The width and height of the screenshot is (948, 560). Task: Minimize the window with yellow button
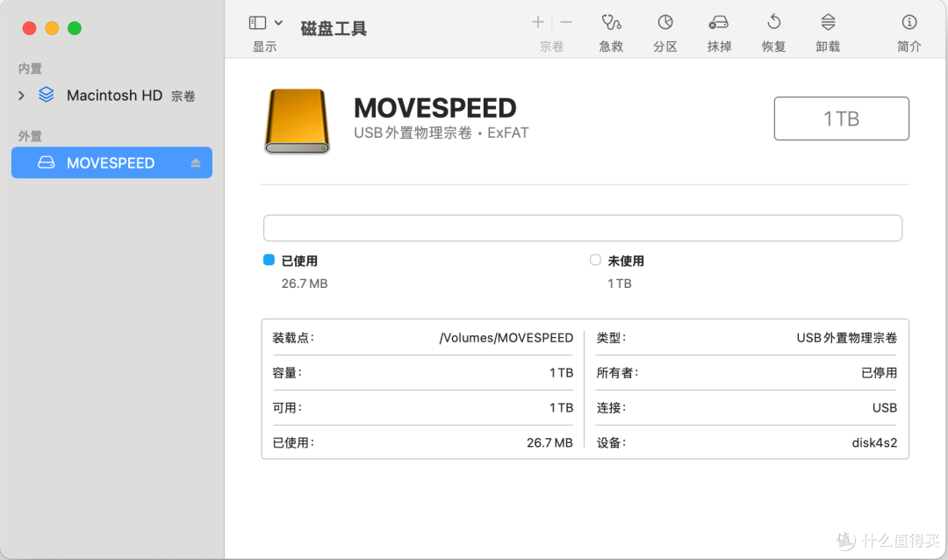click(52, 28)
